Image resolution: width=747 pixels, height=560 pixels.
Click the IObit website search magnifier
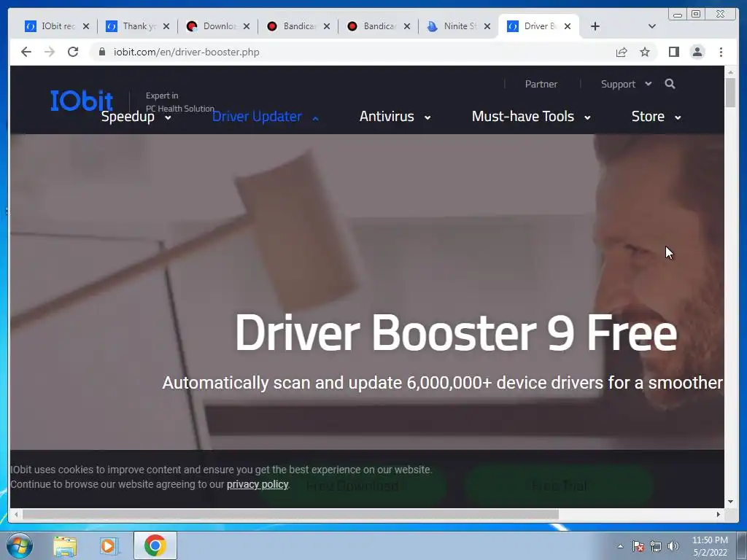670,84
